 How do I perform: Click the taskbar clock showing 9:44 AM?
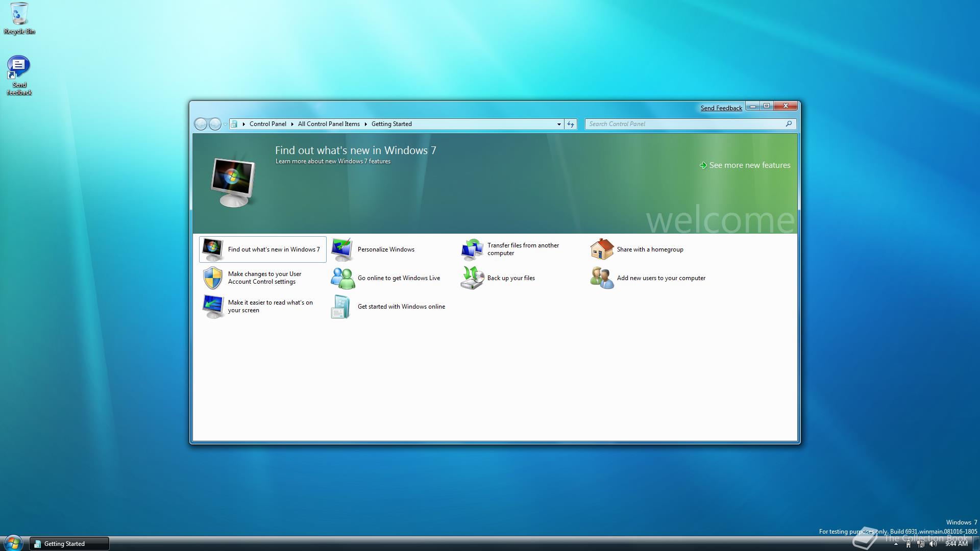956,544
